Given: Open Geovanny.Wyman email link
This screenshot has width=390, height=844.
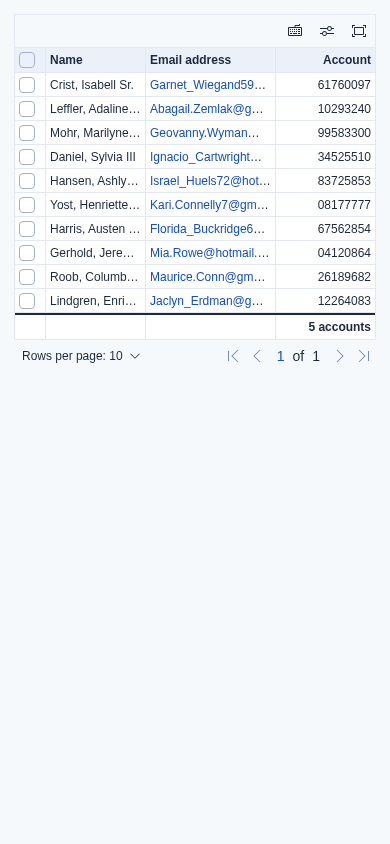Looking at the screenshot, I should tap(204, 133).
